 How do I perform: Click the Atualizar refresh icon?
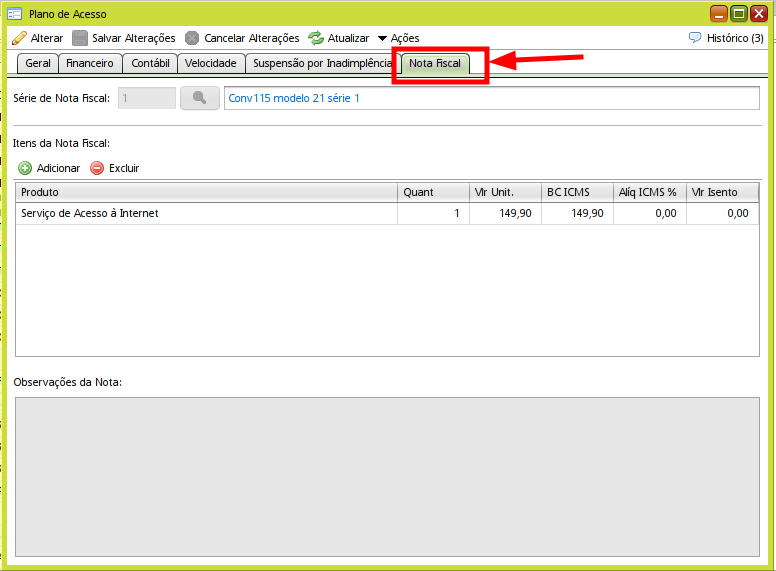[x=316, y=38]
